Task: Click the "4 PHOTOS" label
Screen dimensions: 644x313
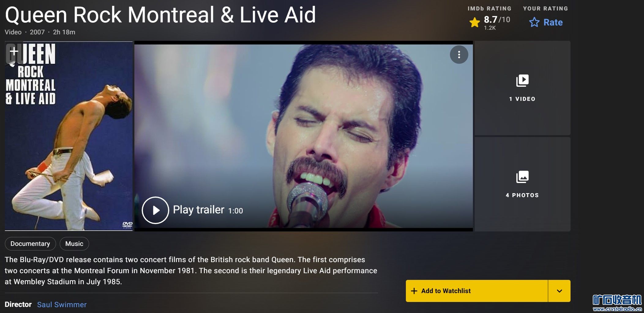Action: point(522,195)
